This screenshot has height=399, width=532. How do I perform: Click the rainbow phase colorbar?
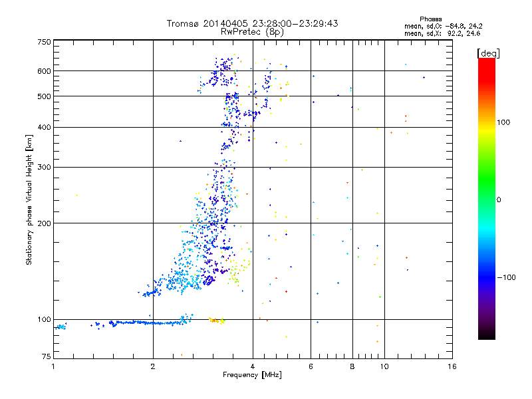[x=487, y=198]
